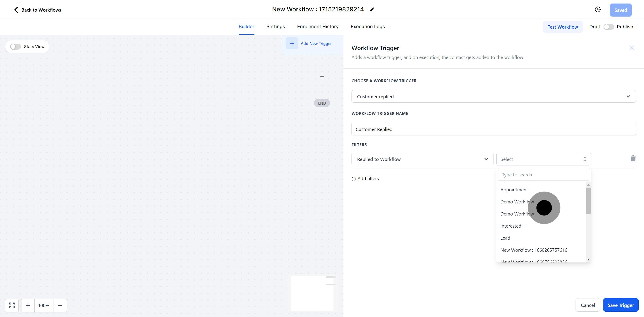Click the plus node to add a workflow action
Viewport: 644px width, 317px height.
pos(322,76)
